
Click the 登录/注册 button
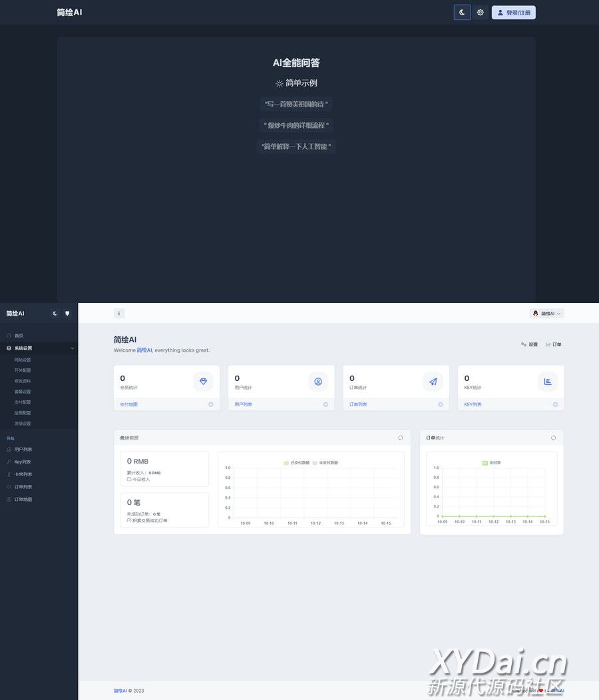[513, 13]
